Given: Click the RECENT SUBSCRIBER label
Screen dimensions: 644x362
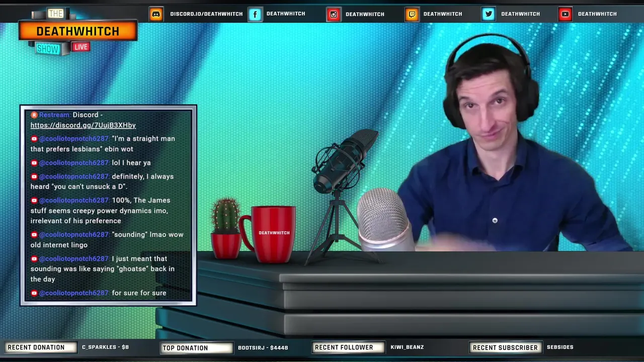Looking at the screenshot, I should (x=506, y=348).
